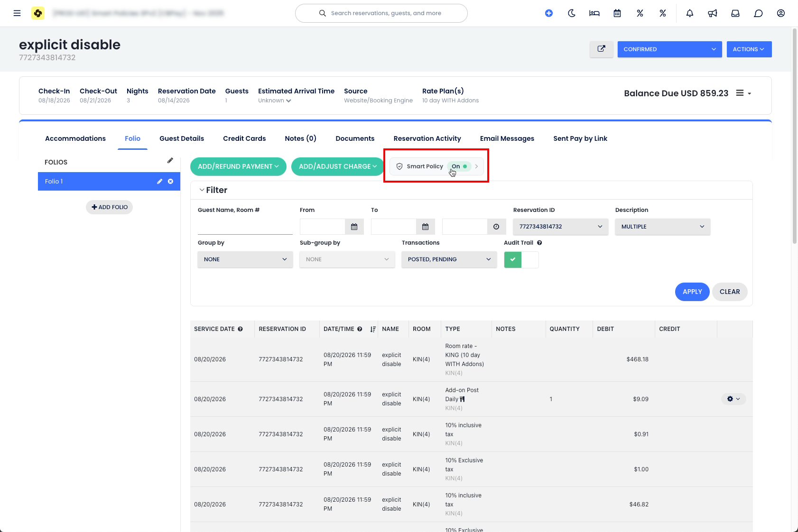Click the CLEAR filter button
798x532 pixels.
tap(730, 292)
